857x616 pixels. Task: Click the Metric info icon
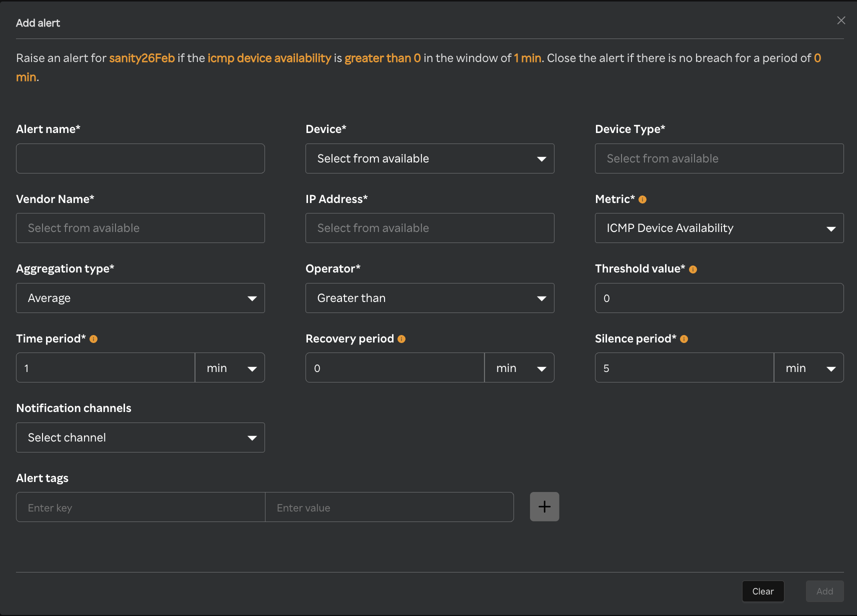point(642,199)
